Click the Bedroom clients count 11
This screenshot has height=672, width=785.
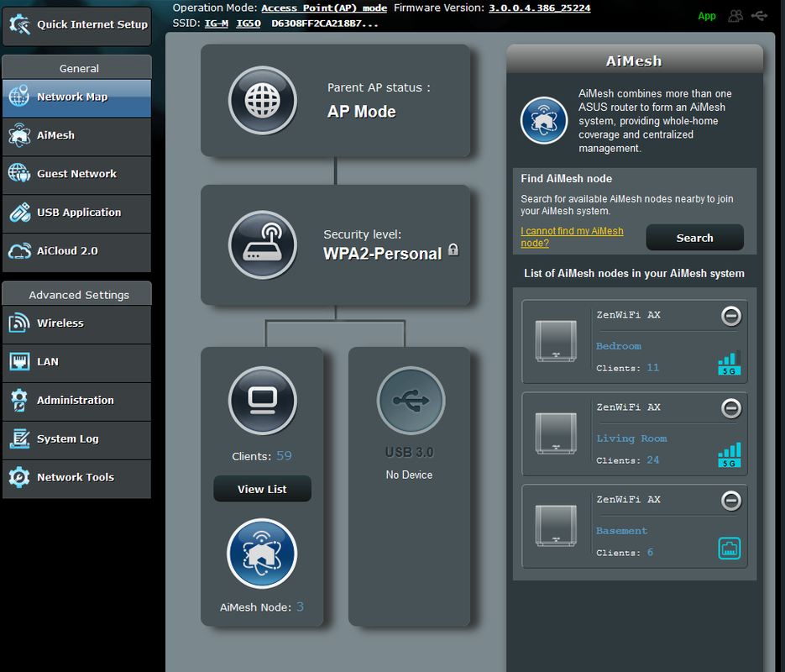click(x=653, y=368)
